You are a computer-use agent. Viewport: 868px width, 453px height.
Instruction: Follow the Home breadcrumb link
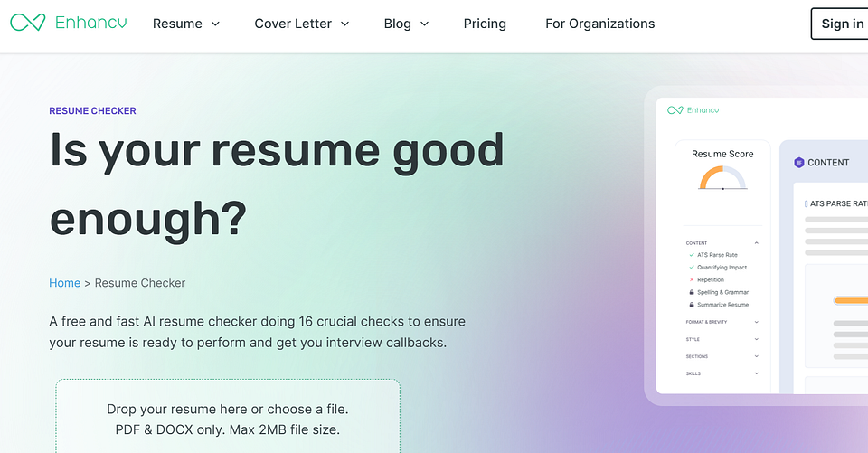point(65,283)
